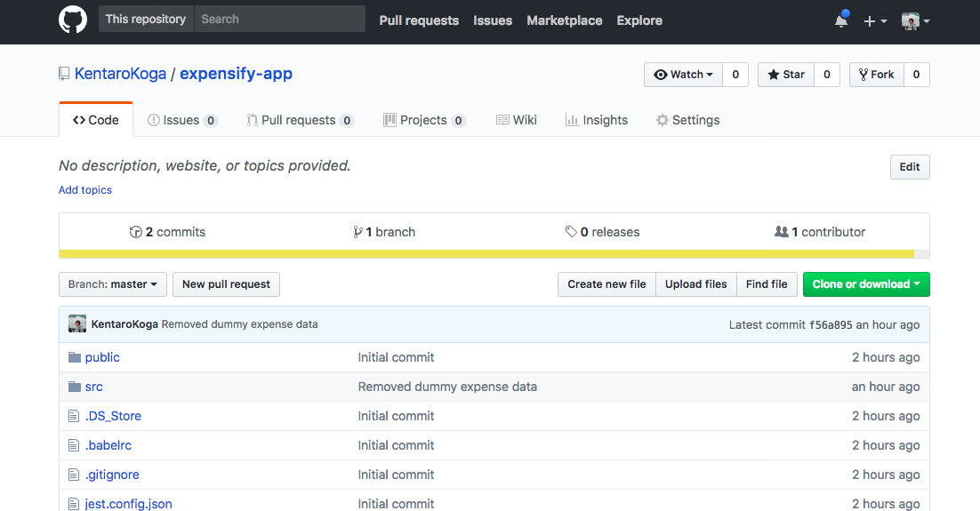Star the expensify-app repository
The height and width of the screenshot is (511, 980).
pyautogui.click(x=785, y=75)
